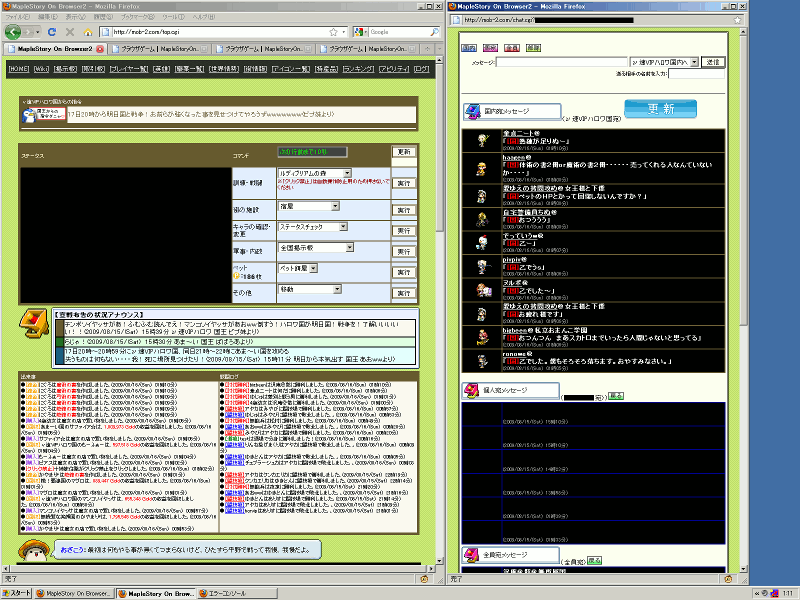The image size is (800, 600).
Task: Open the 編集 menu in Firefox
Action: click(x=46, y=17)
